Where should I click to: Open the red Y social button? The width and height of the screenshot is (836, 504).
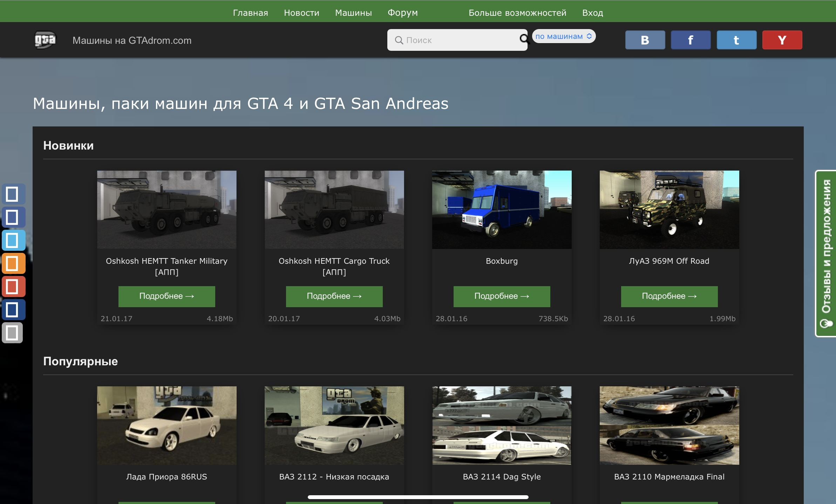tap(782, 40)
